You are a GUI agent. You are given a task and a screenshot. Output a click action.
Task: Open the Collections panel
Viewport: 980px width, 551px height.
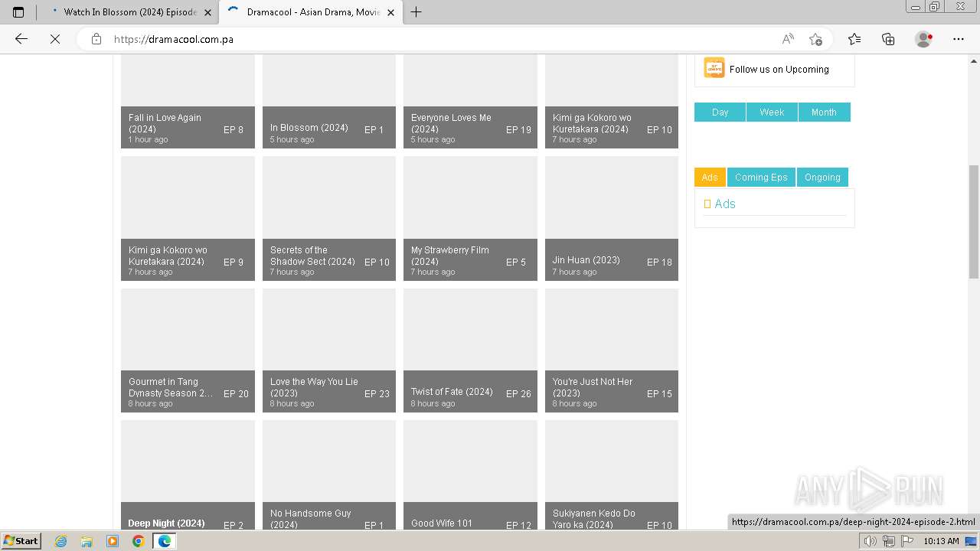click(x=888, y=39)
